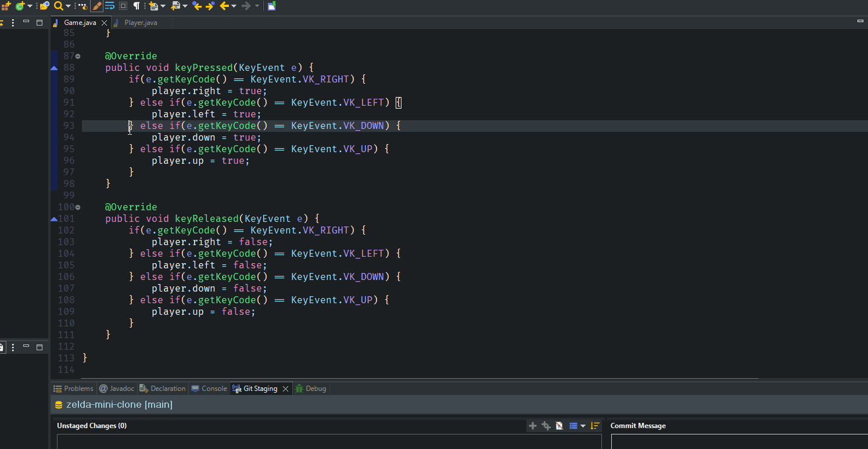Click the override marker at line 88
This screenshot has width=868, height=449.
click(x=54, y=68)
